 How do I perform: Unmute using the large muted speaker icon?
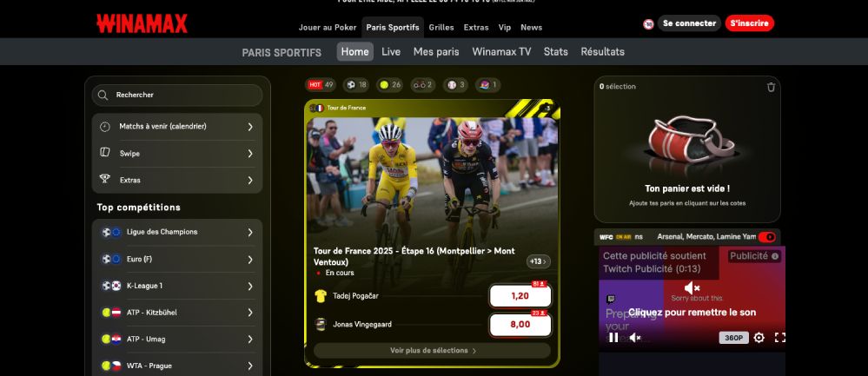(x=692, y=287)
